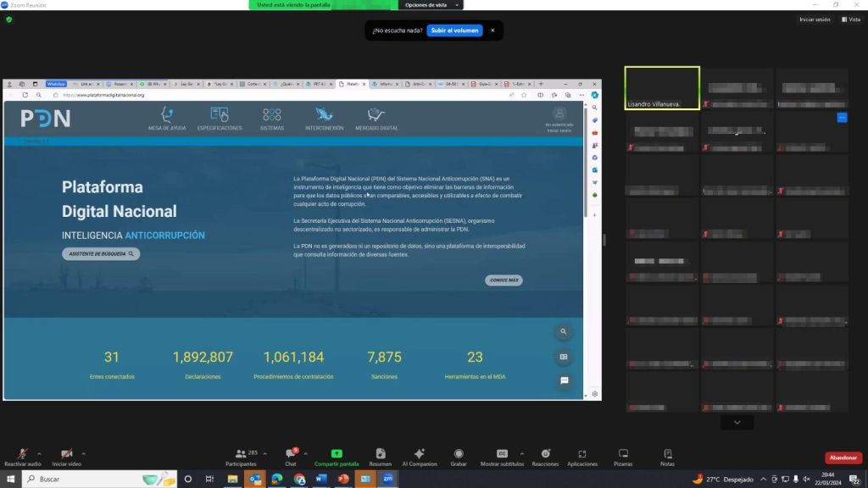Open the Participantes panel
This screenshot has width=868, height=488.
240,454
